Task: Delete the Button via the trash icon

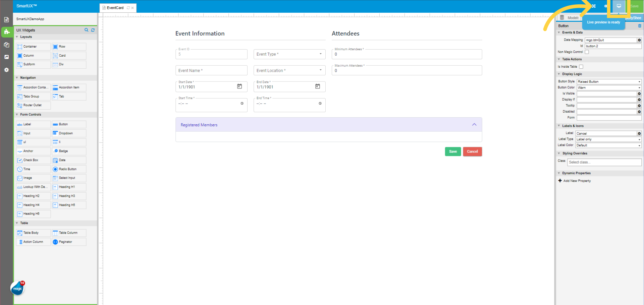Action: (x=639, y=25)
